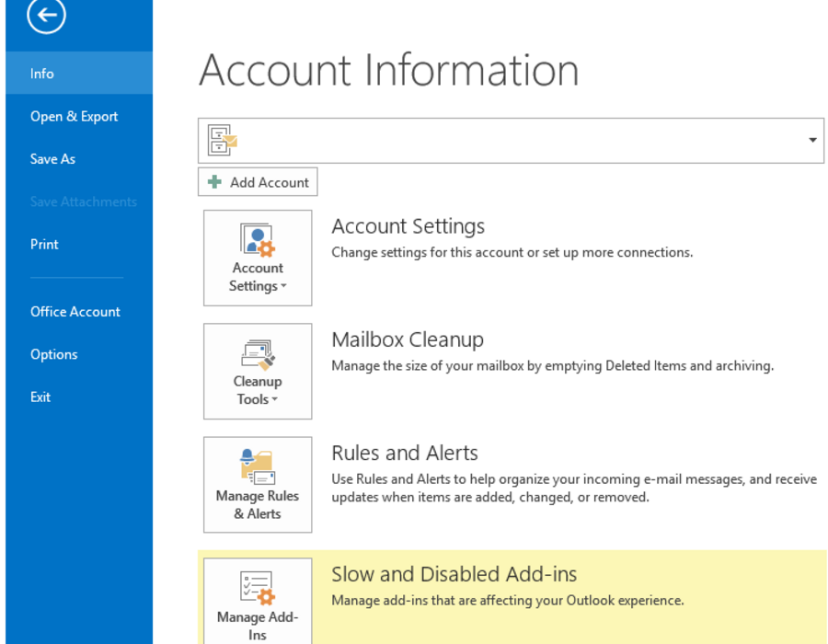Click 'Manage the size of your mailbox' text
Image resolution: width=828 pixels, height=644 pixels.
pyautogui.click(x=428, y=366)
